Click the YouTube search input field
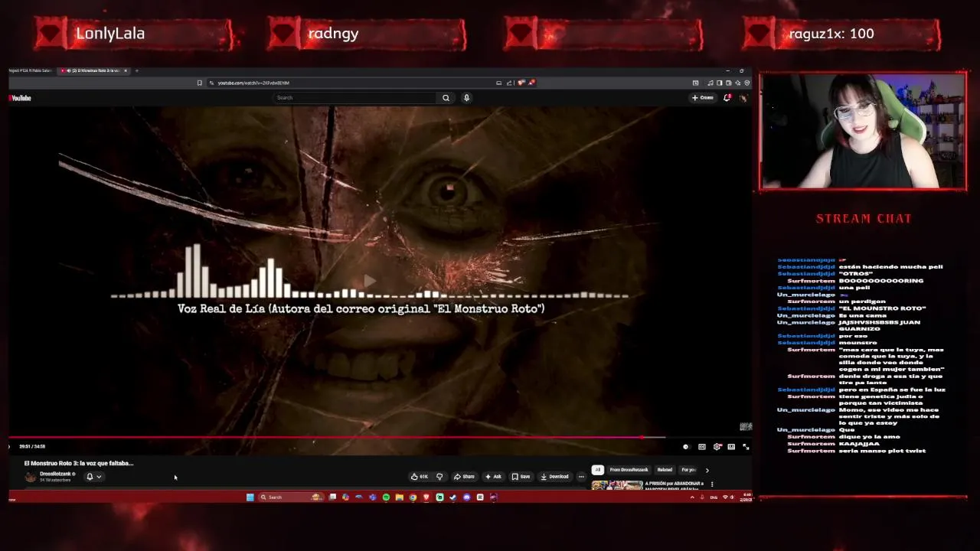Image resolution: width=980 pixels, height=551 pixels. click(356, 98)
